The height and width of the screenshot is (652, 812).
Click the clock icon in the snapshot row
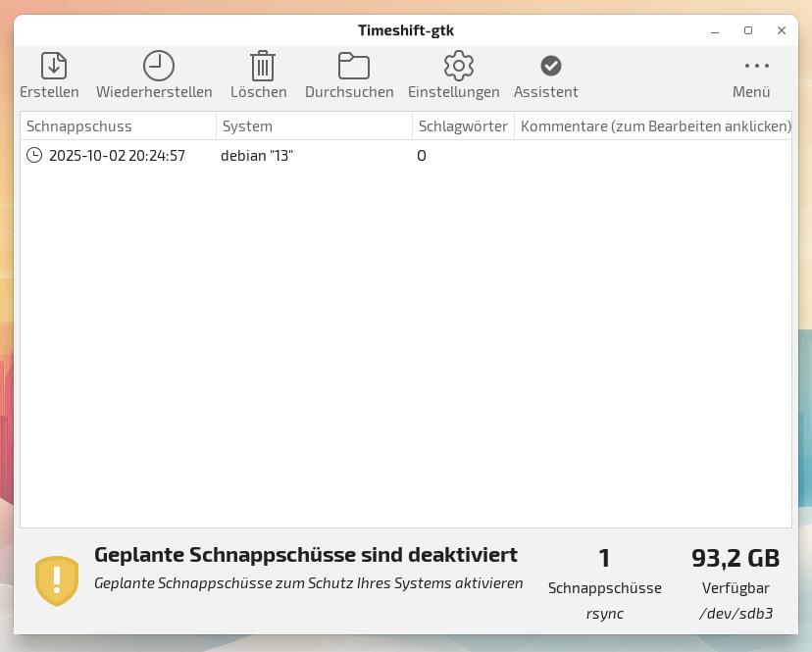pyautogui.click(x=34, y=155)
